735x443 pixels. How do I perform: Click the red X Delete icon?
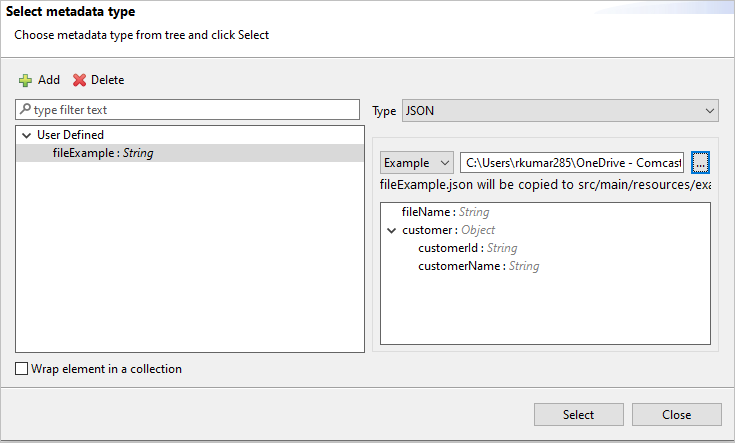[x=79, y=80]
